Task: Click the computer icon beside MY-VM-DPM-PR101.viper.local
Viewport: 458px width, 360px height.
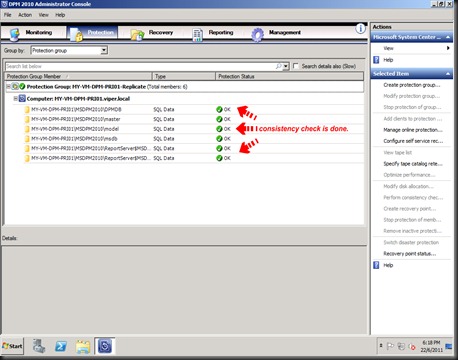Action: pos(22,98)
